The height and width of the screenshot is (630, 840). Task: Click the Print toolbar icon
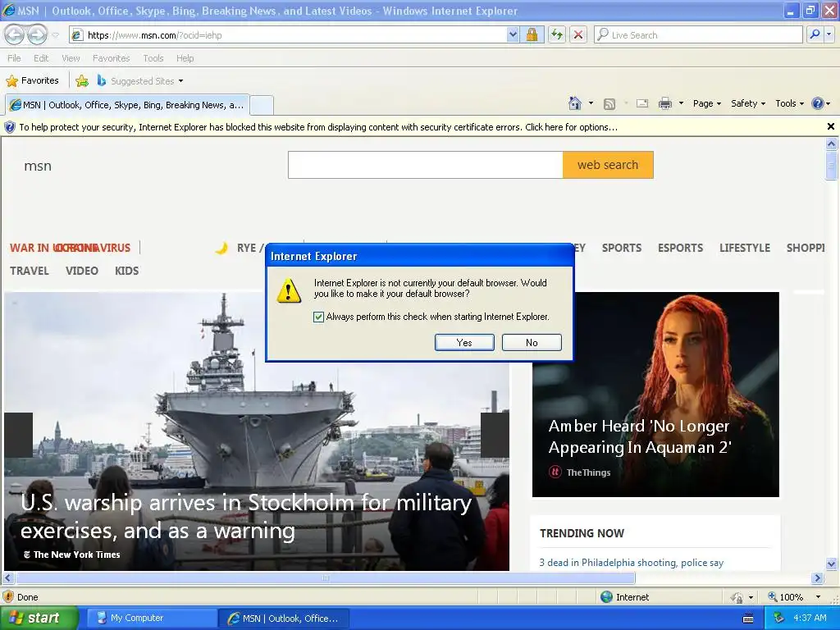tap(664, 103)
